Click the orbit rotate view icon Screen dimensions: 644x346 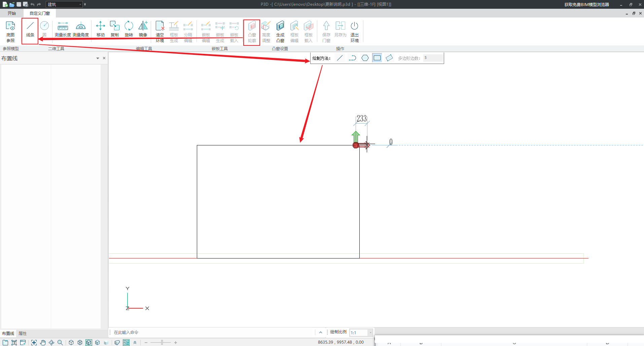(51, 342)
